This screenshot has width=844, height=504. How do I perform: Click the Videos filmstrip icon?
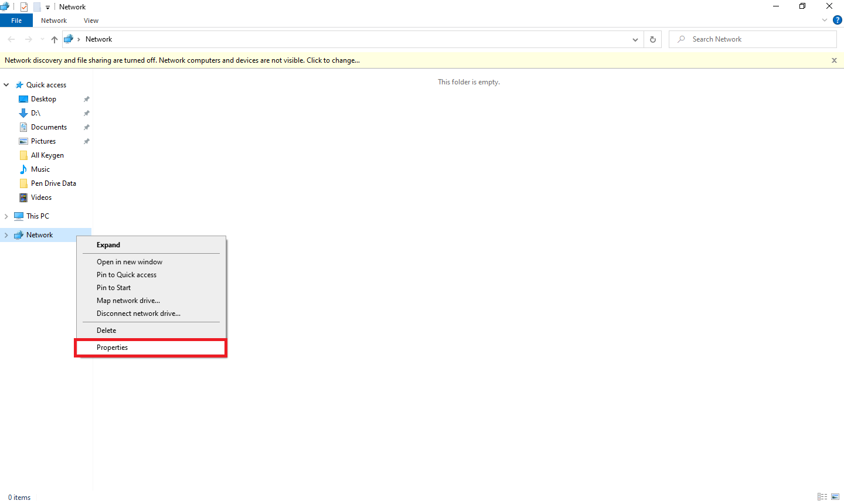pyautogui.click(x=23, y=197)
